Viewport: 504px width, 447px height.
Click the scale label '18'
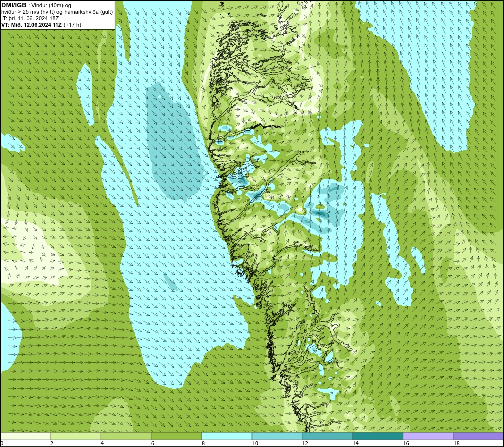tap(456, 444)
